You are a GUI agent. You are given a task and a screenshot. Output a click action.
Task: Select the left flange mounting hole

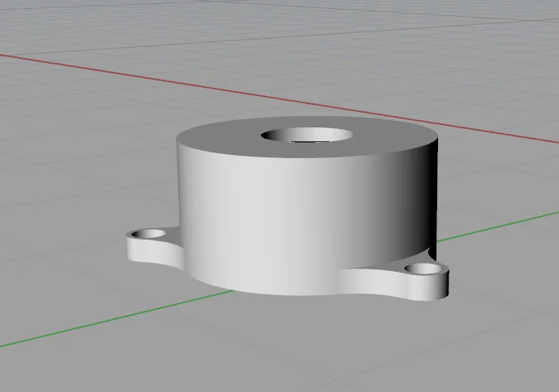click(x=150, y=233)
